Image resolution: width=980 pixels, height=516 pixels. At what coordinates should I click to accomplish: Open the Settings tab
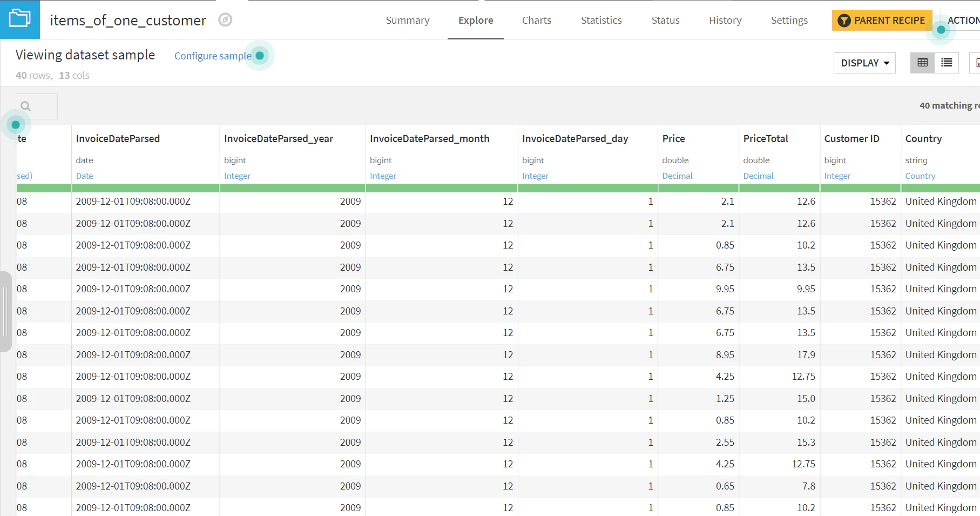tap(789, 21)
